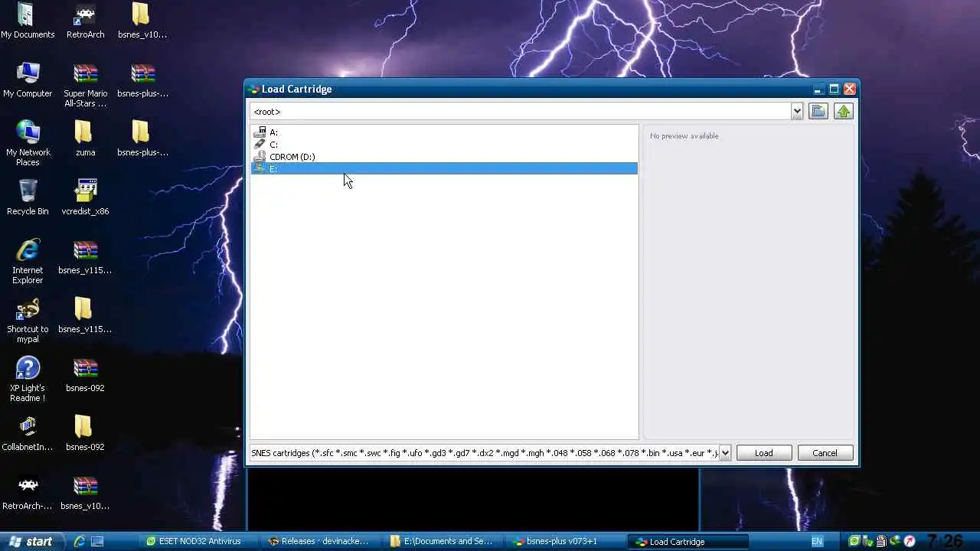The image size is (980, 551).
Task: Open the path dropdown showing <root>
Action: (796, 111)
